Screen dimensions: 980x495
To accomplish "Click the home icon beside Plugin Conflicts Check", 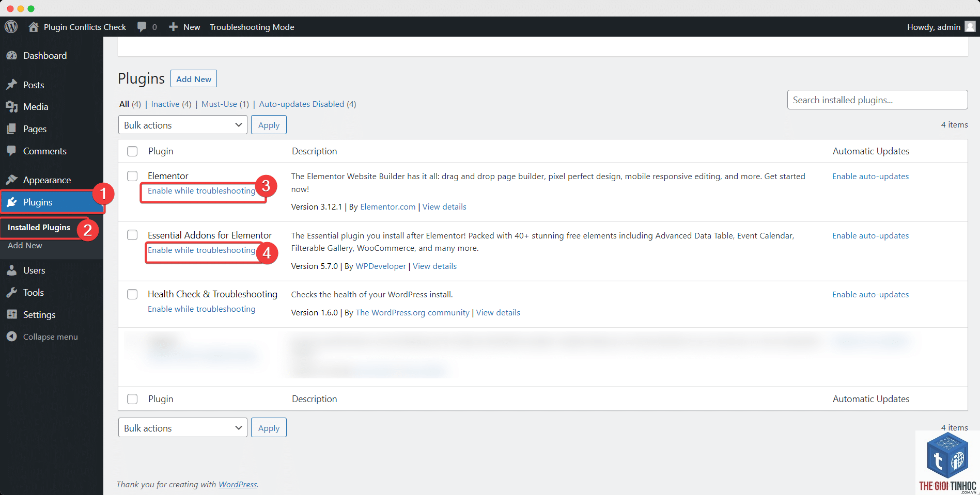I will point(34,27).
